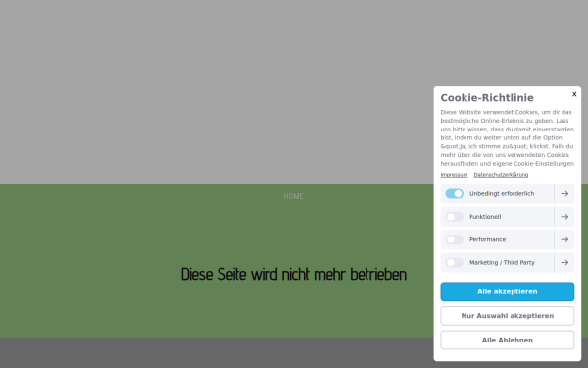Viewport: 588px width, 368px height.
Task: Click the Unbedingt erforderlich label text
Action: pyautogui.click(x=502, y=193)
